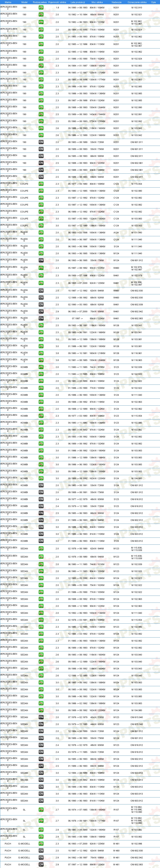Click petrol icon for 190 150kW / 204KM
160x868 pixels.
click(41, 108)
